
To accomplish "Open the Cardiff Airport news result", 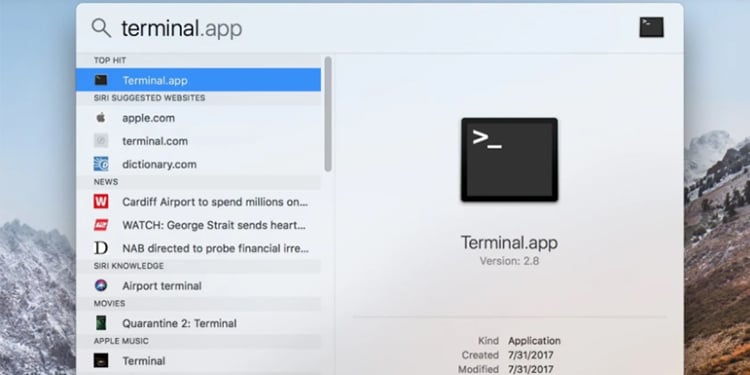I will pyautogui.click(x=199, y=201).
